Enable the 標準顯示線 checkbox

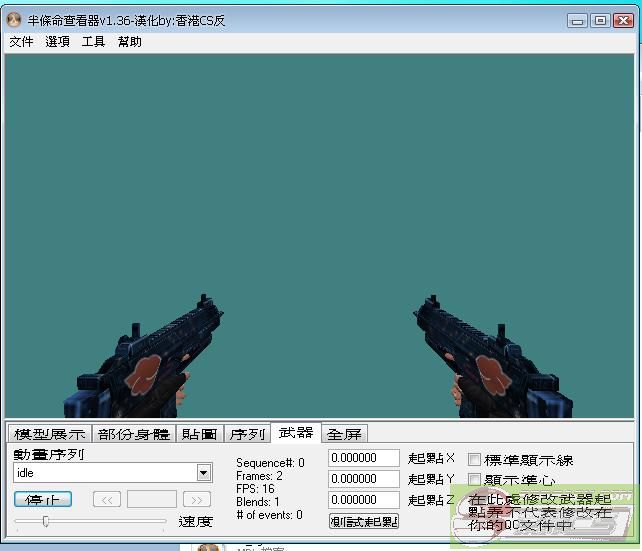pos(475,460)
